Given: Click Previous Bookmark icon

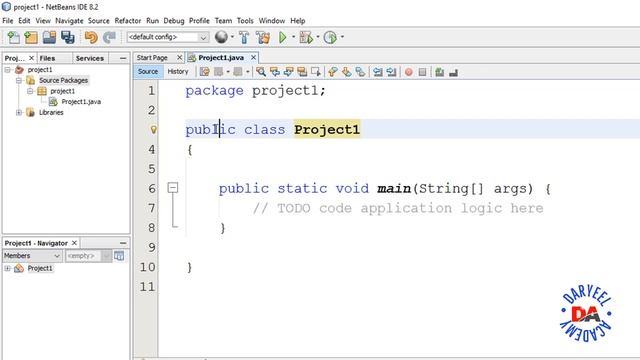Looking at the screenshot, I should pyautogui.click(x=333, y=72).
